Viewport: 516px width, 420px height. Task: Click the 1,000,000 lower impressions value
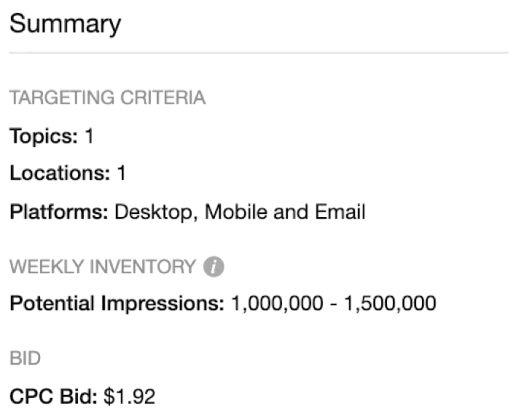(x=277, y=303)
